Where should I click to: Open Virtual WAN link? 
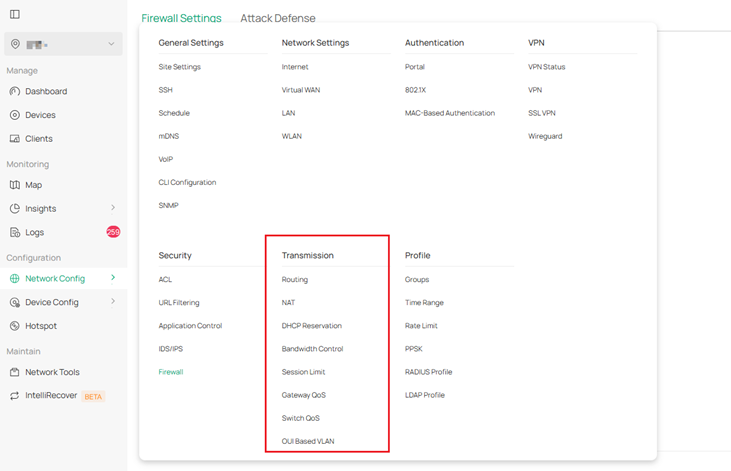tap(301, 90)
